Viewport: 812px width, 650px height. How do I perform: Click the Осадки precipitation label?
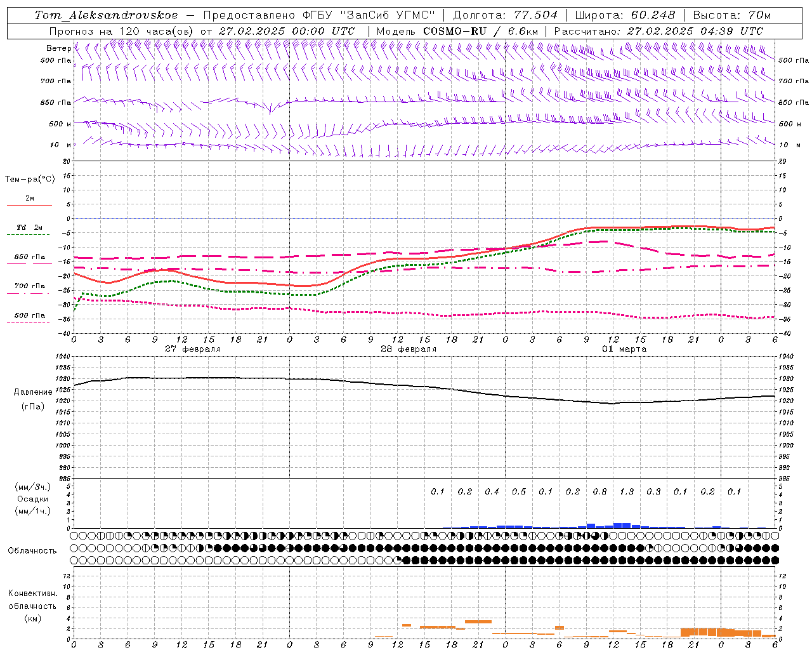[33, 499]
